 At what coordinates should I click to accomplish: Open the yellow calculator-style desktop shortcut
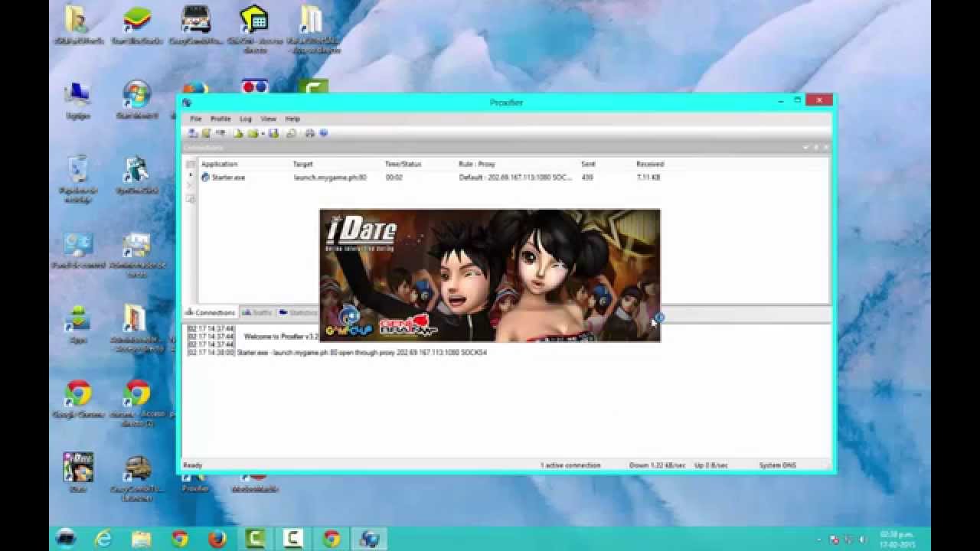[x=254, y=28]
